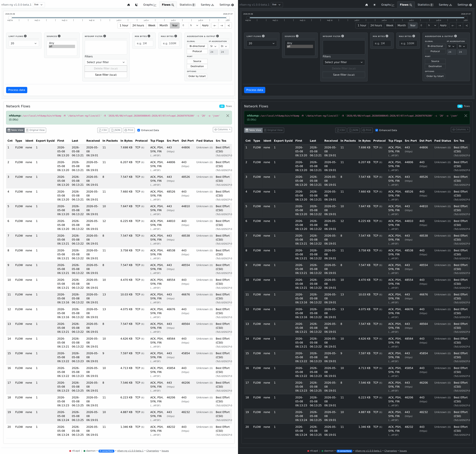
Task: Click Process data button in light window
Action: (x=17, y=90)
